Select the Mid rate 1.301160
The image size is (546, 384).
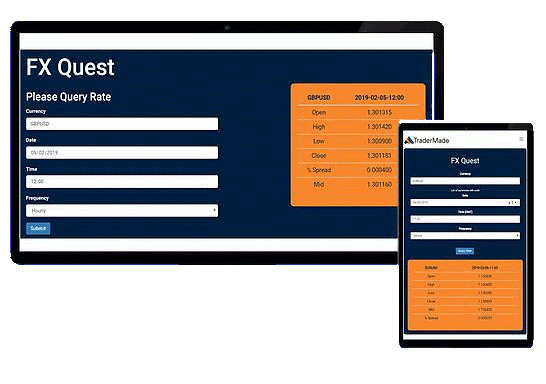tap(379, 185)
